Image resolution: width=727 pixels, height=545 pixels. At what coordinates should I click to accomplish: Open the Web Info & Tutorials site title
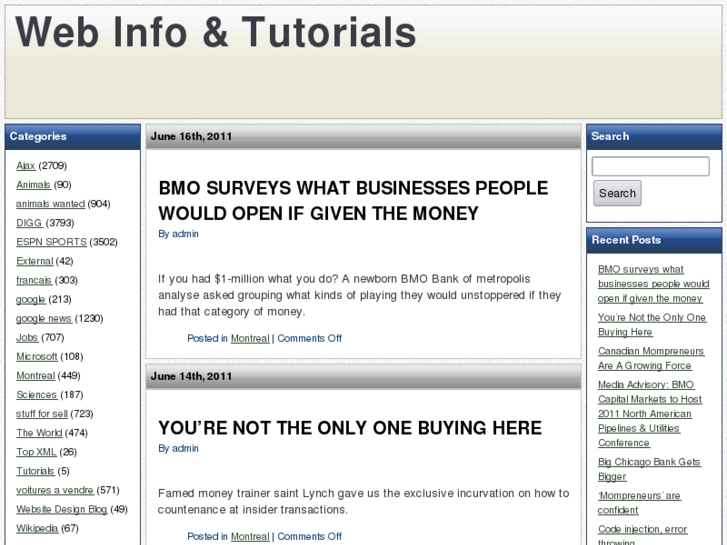216,32
